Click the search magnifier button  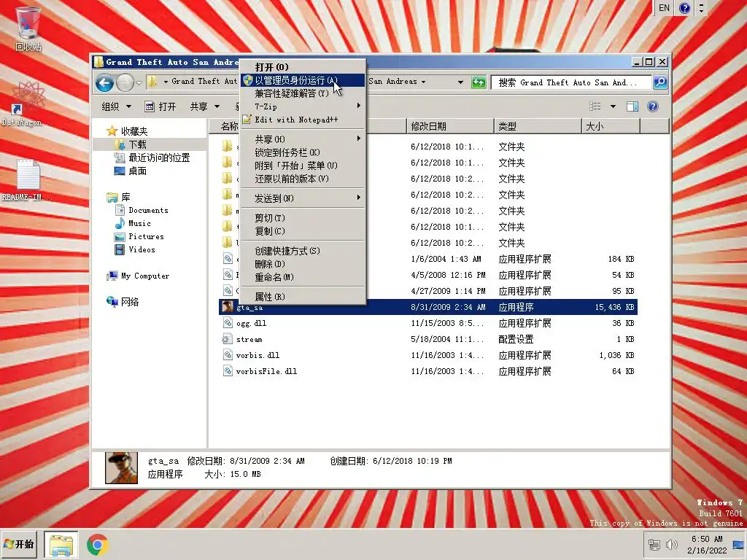660,82
